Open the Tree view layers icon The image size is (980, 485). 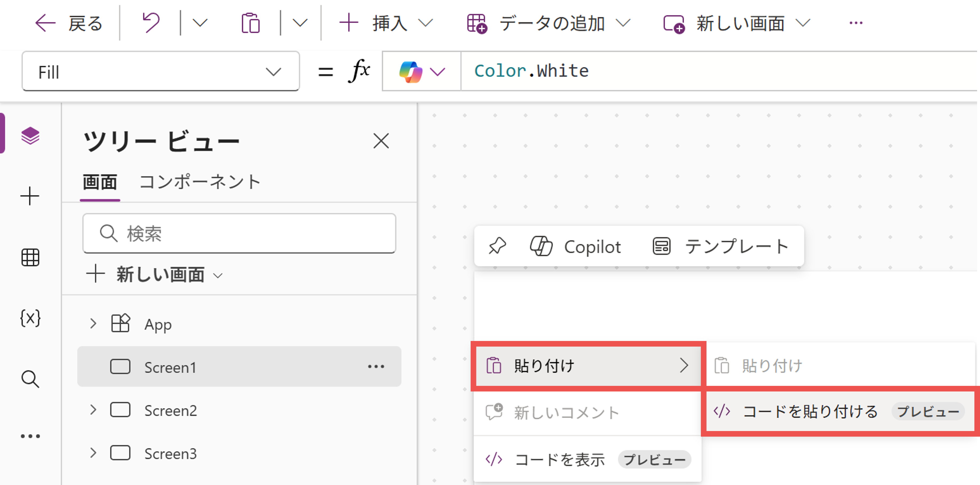[30, 136]
